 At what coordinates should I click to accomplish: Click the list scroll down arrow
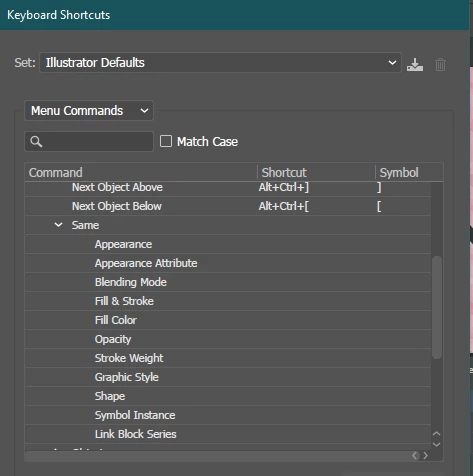pyautogui.click(x=436, y=444)
